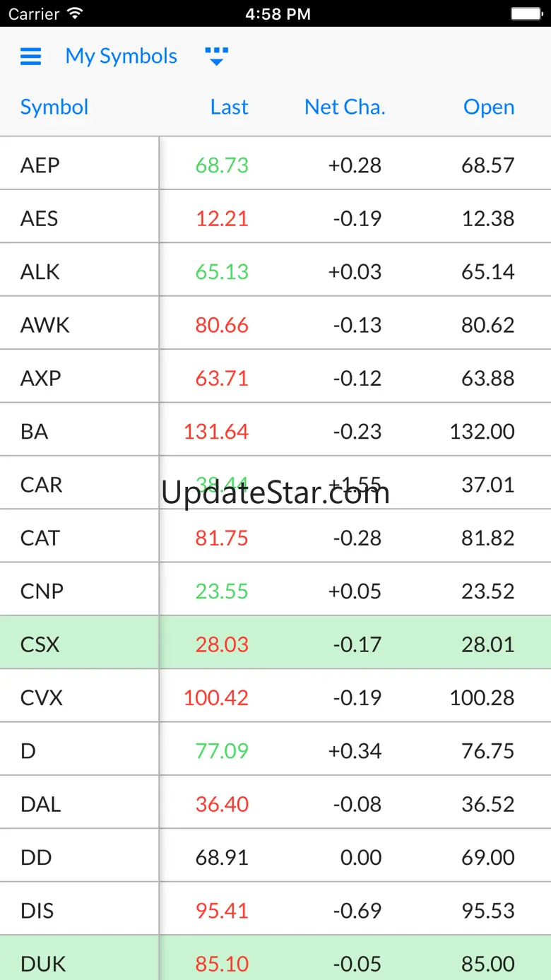The width and height of the screenshot is (551, 980).
Task: Expand the My Symbols dropdown arrow
Action: [x=217, y=57]
